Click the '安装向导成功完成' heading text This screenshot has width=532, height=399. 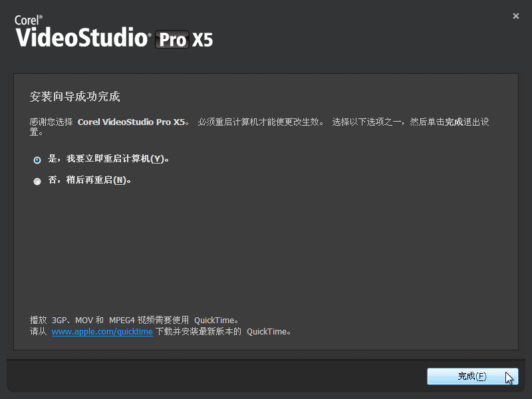[x=74, y=96]
